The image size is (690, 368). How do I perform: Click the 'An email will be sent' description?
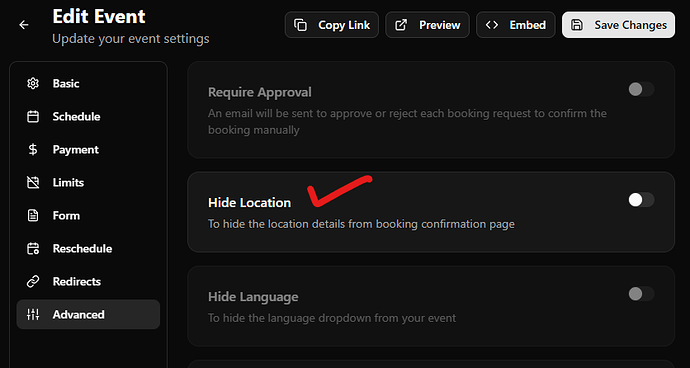coord(407,122)
